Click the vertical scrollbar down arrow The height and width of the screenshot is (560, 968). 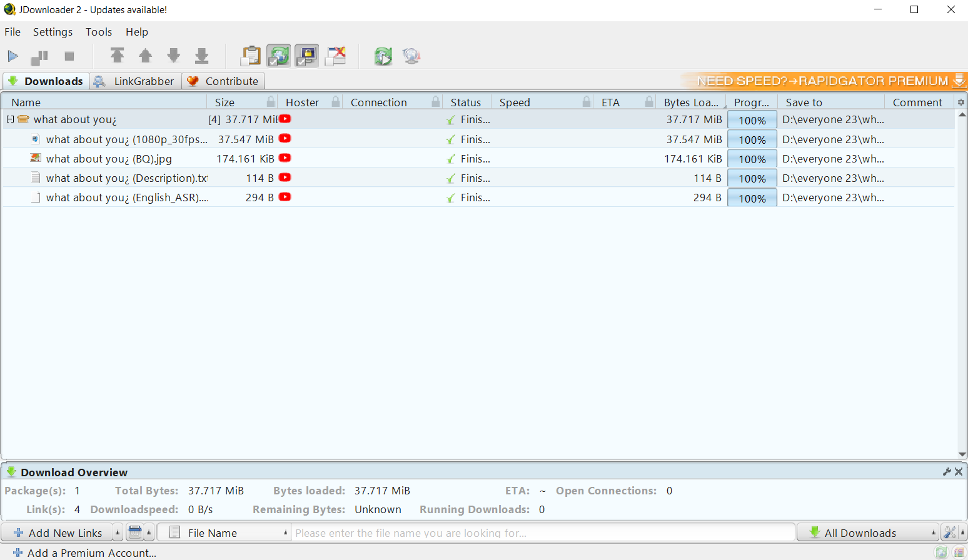tap(962, 454)
